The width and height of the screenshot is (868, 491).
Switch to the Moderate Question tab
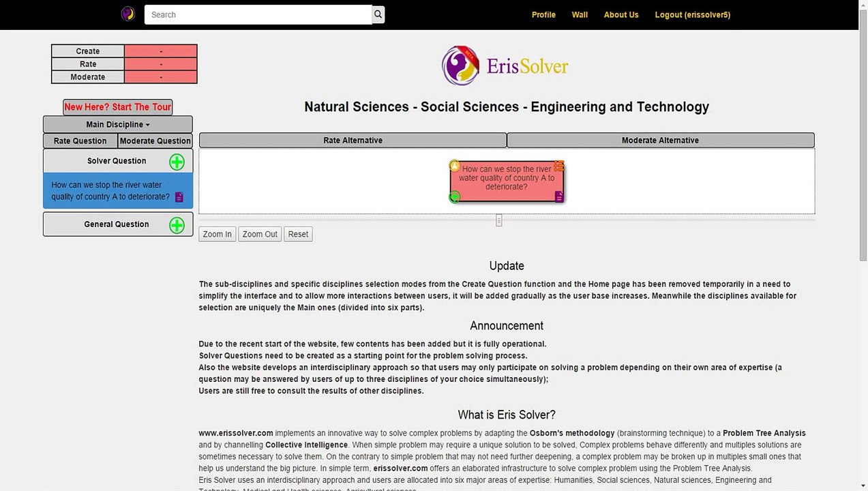click(x=155, y=141)
